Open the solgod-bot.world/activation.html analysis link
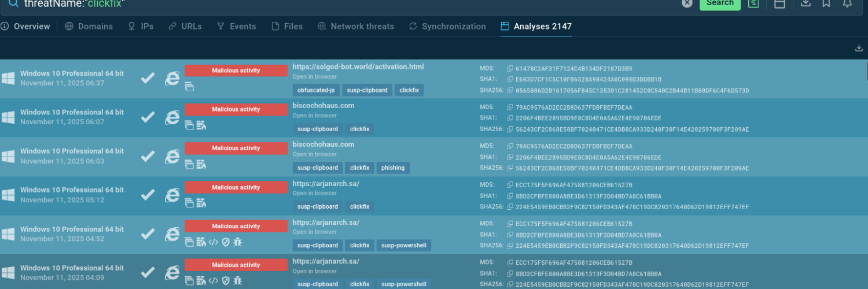Image resolution: width=868 pixels, height=289 pixels. pyautogui.click(x=358, y=67)
